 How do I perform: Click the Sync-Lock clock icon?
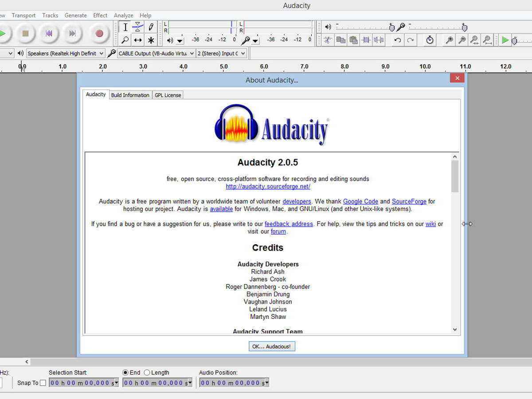[430, 40]
